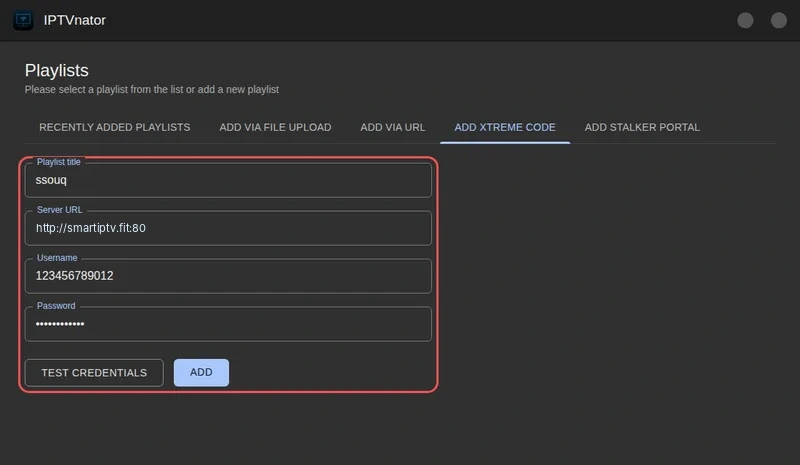
Task: Focus the Playlist title field containing ssouq
Action: coord(228,180)
